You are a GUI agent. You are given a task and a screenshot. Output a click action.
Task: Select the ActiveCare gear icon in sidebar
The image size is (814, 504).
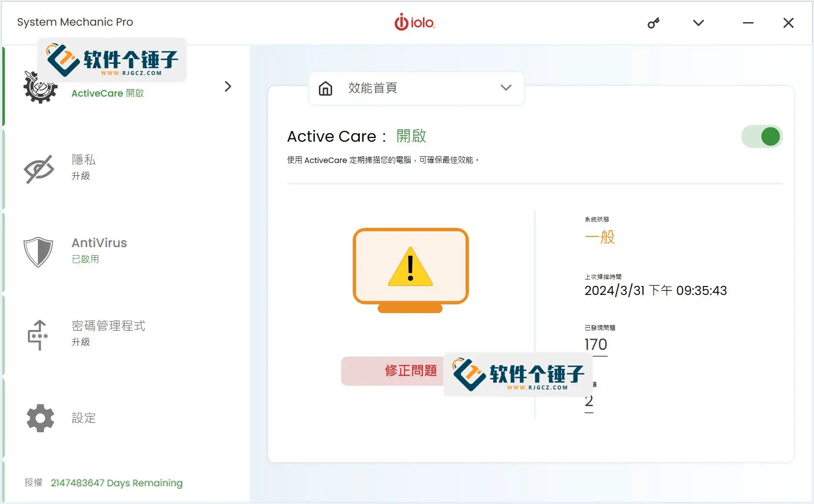pyautogui.click(x=40, y=87)
